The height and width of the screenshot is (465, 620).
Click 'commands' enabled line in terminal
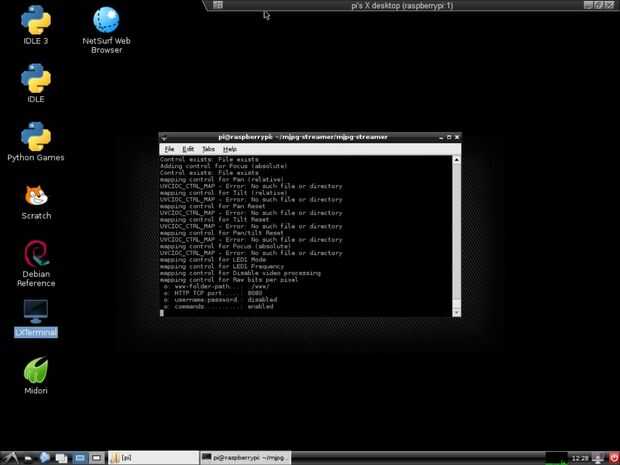point(218,306)
